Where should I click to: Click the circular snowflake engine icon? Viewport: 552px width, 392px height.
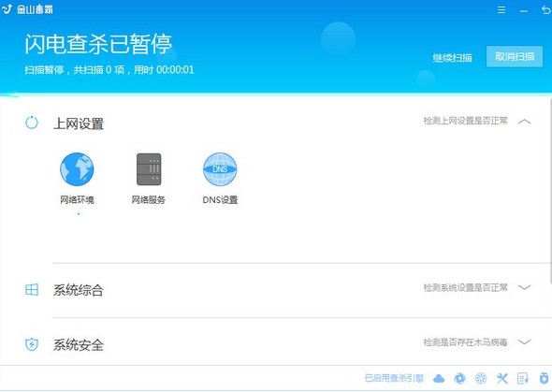(481, 378)
